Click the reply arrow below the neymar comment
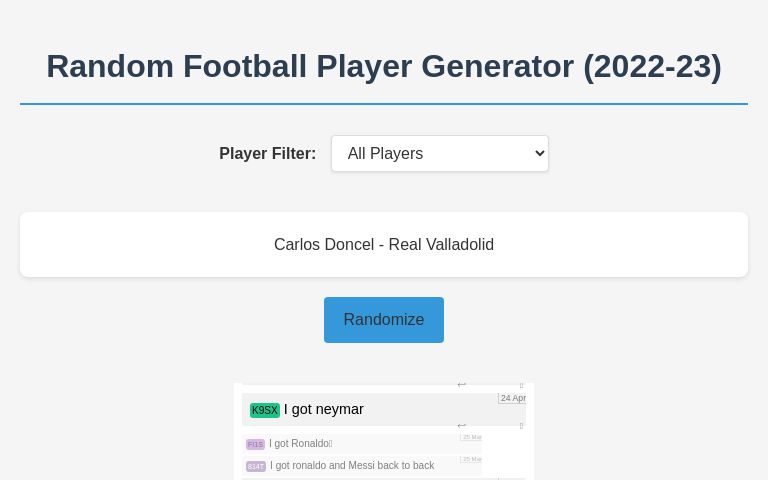Viewport: 768px width, 480px height. (x=461, y=426)
